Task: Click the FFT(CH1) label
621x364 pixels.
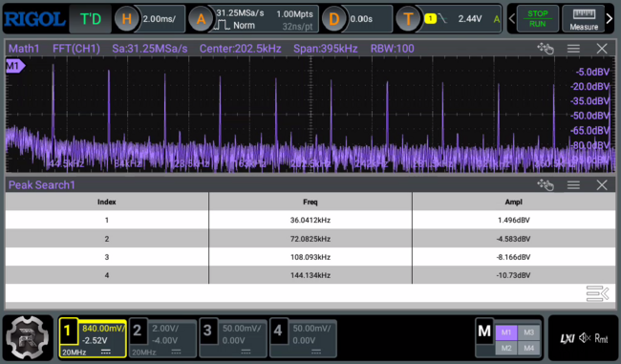Action: (x=76, y=49)
